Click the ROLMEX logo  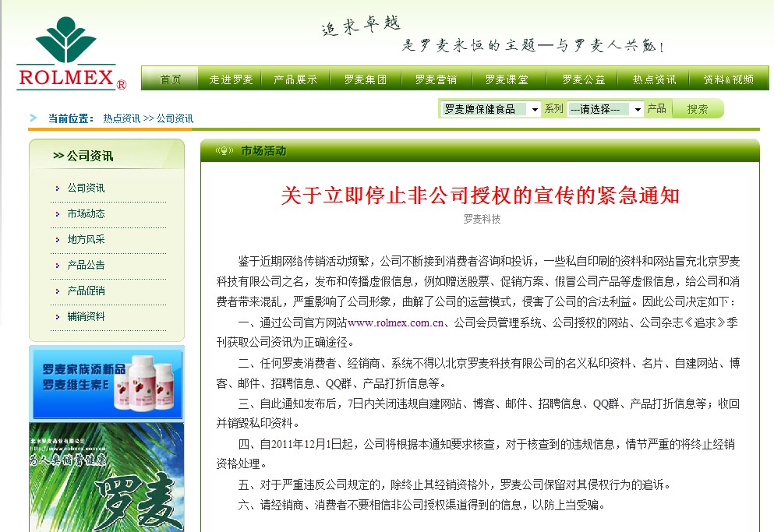(x=72, y=53)
